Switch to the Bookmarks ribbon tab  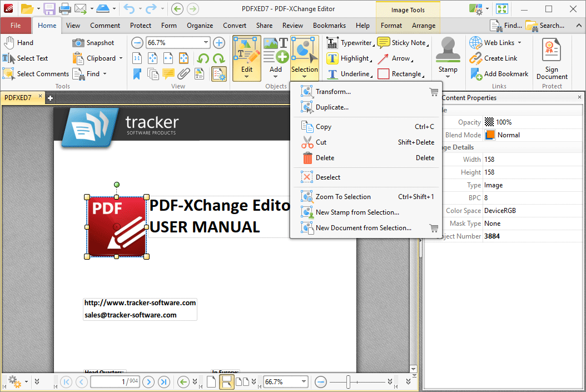point(329,25)
